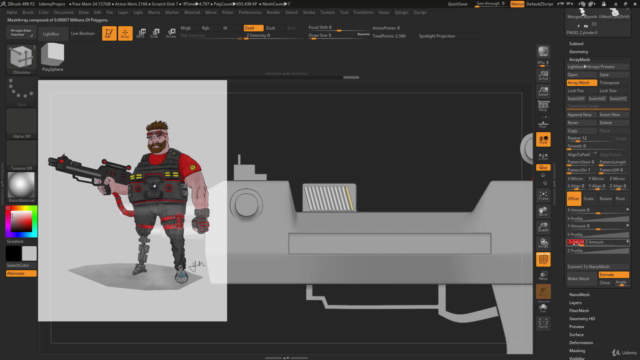
Task: Expand the FiberMesh subpalette
Action: 579,311
